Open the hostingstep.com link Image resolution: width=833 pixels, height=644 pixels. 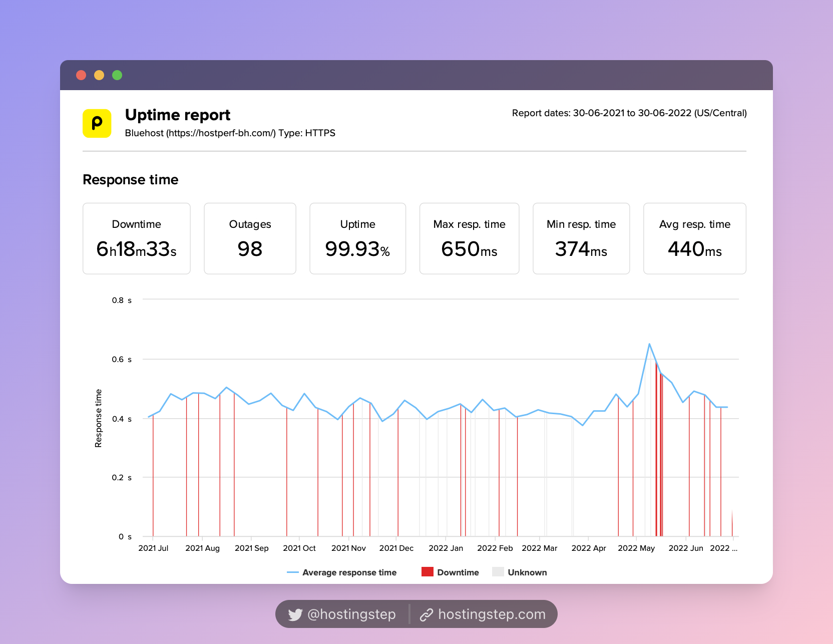pos(492,614)
